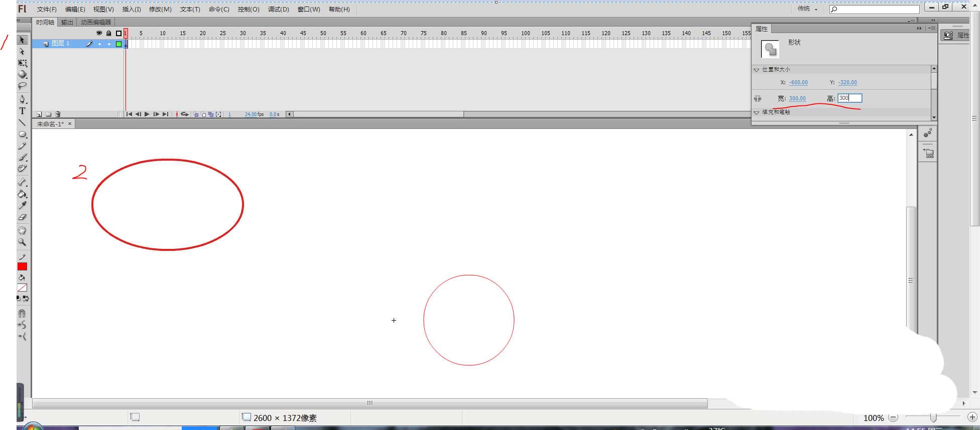Image resolution: width=980 pixels, height=430 pixels.
Task: Collapse the Properties panel to icons
Action: pos(919,29)
